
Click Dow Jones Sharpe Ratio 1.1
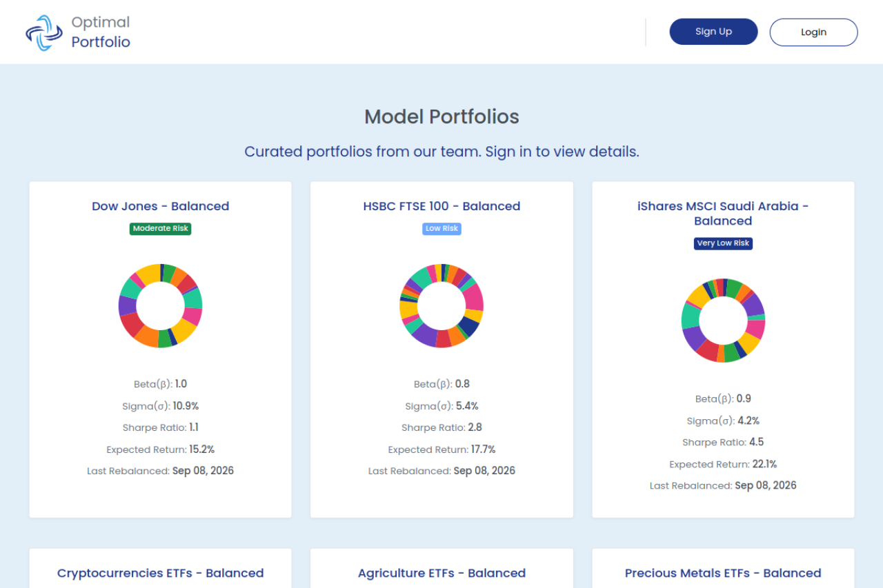(194, 427)
